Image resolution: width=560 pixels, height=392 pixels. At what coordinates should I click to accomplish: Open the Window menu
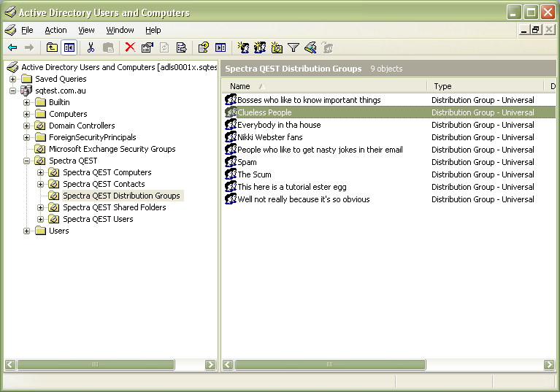click(x=120, y=30)
